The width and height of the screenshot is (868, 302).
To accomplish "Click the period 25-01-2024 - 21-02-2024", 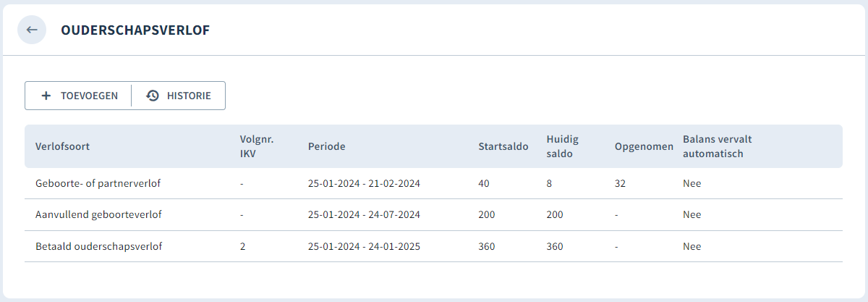I will pos(364,184).
